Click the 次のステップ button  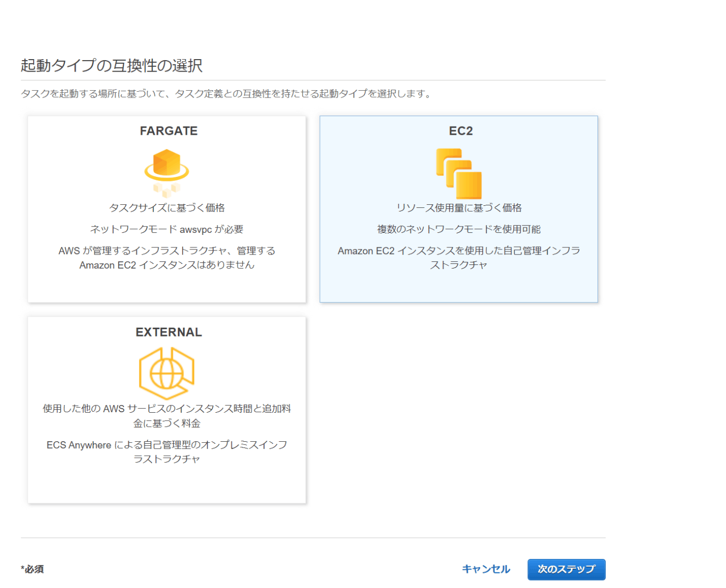(566, 569)
